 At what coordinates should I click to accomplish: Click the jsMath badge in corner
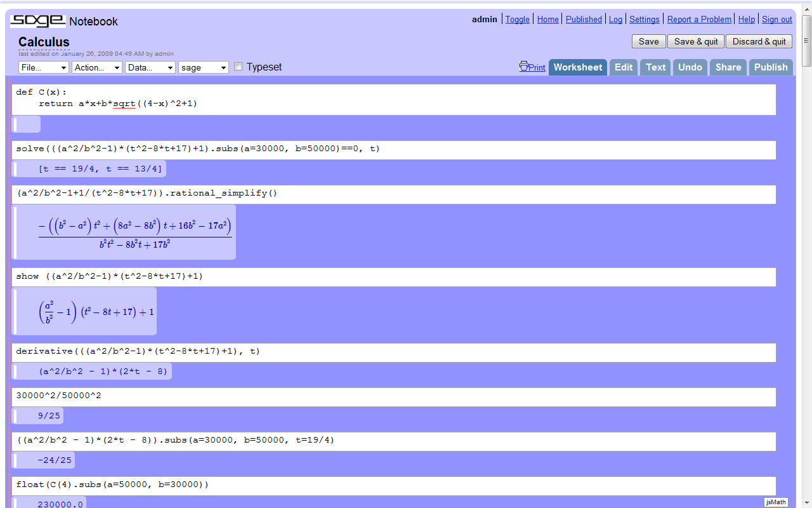pyautogui.click(x=776, y=502)
